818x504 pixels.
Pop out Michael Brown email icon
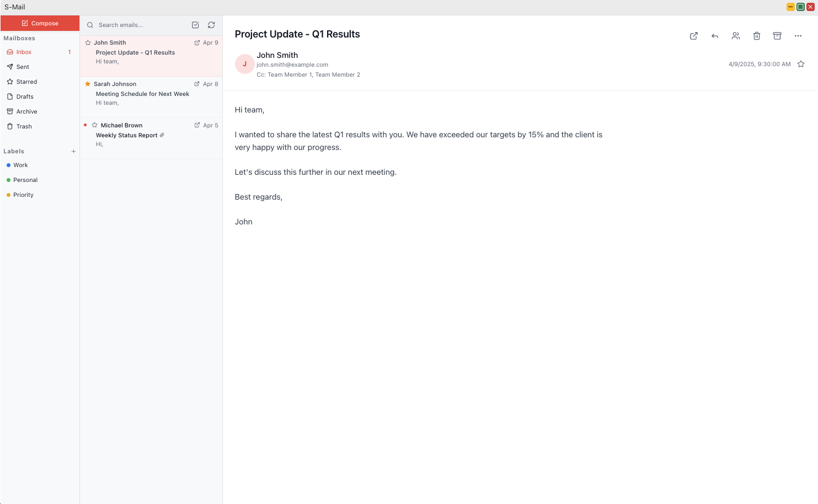[197, 125]
